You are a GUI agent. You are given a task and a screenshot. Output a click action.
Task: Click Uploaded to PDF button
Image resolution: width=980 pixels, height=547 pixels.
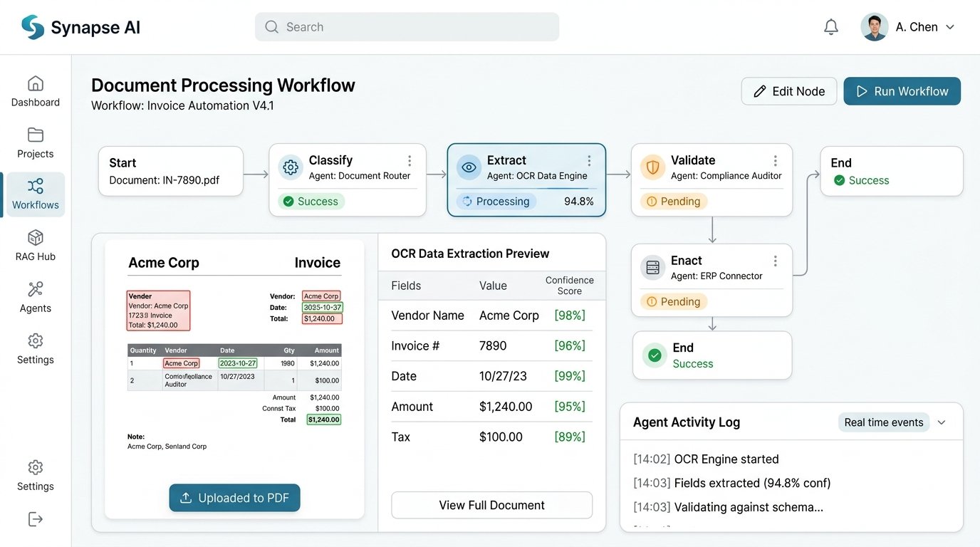(x=234, y=498)
